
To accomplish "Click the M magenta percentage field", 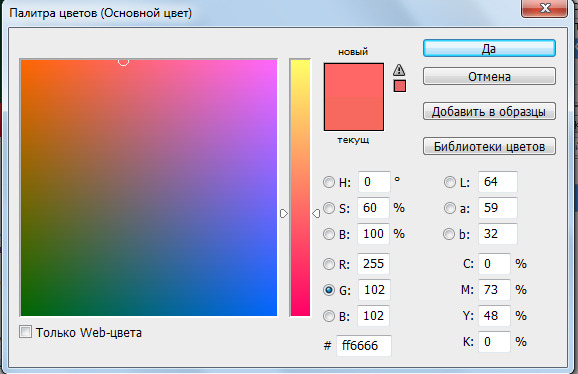I will click(494, 290).
